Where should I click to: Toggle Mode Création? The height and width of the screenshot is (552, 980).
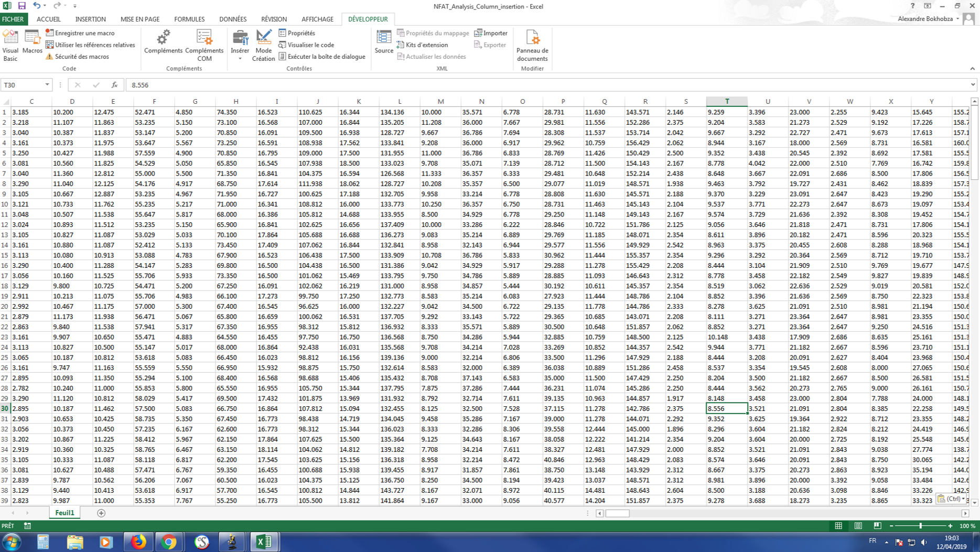coord(263,46)
